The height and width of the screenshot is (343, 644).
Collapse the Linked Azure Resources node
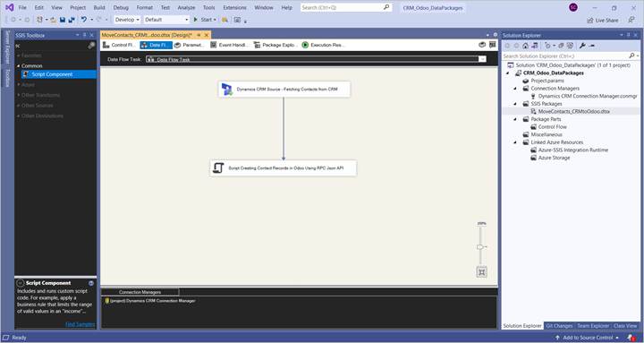tap(515, 142)
